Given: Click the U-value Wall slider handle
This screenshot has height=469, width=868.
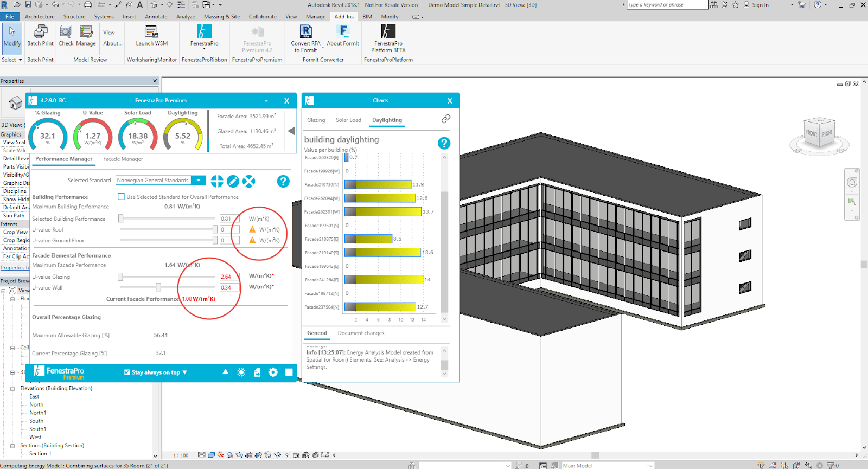Looking at the screenshot, I should [158, 287].
